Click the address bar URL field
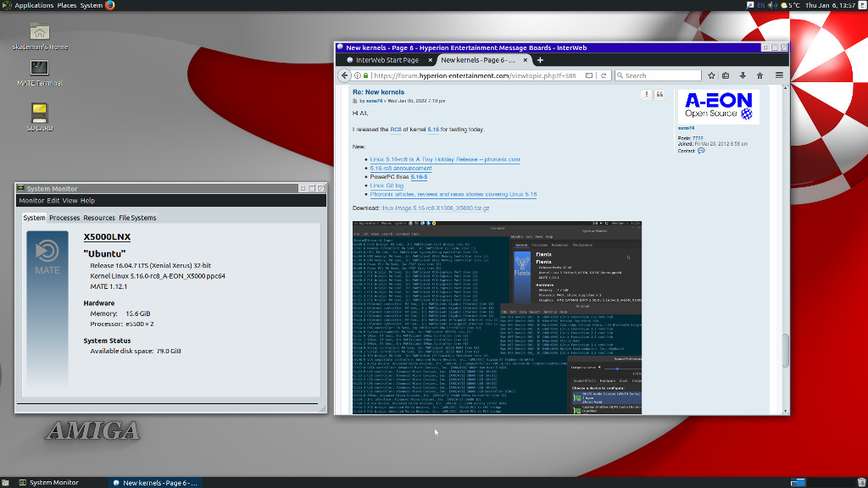The height and width of the screenshot is (488, 868). point(475,75)
